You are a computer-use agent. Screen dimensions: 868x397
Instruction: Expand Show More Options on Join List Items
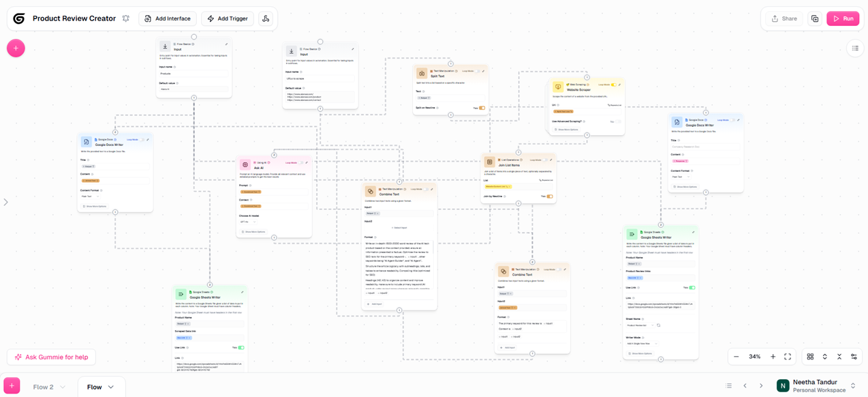coord(510,198)
